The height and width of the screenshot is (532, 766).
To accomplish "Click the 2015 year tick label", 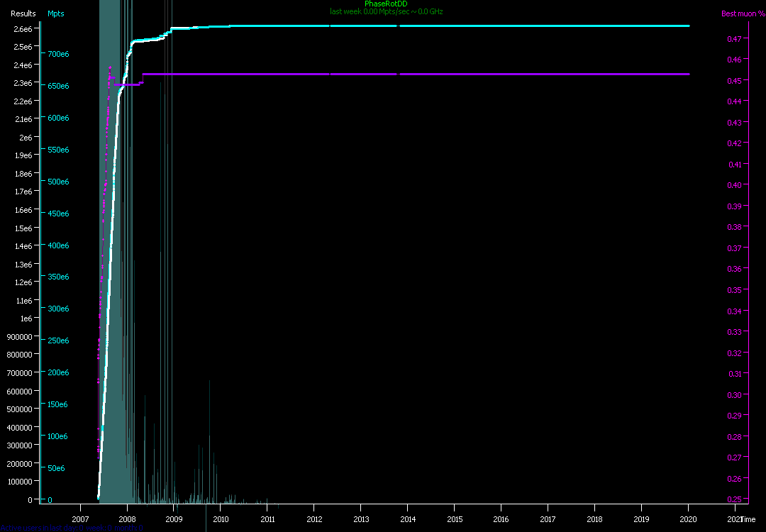I will point(454,519).
